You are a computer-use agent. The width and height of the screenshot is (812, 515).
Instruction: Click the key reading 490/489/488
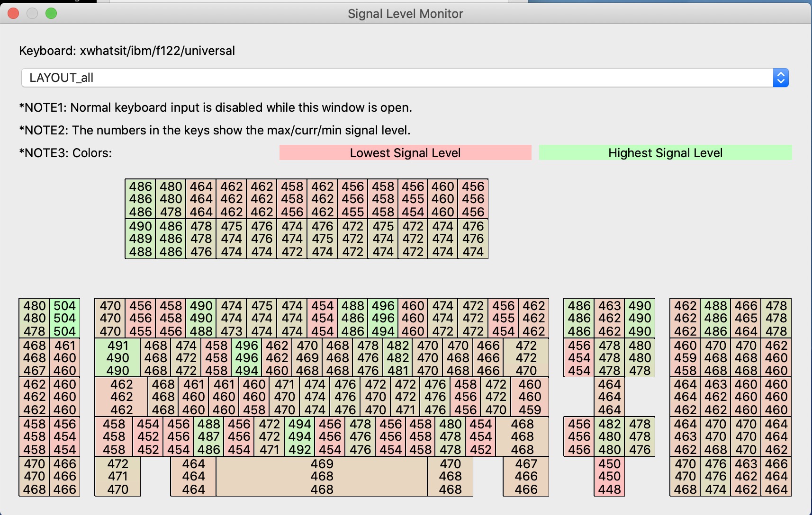click(x=140, y=239)
